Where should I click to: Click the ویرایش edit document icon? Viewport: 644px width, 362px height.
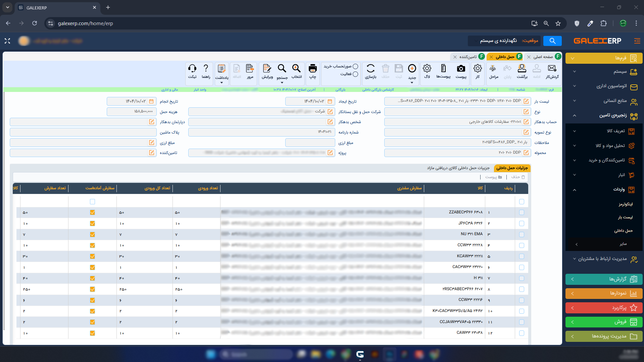pyautogui.click(x=267, y=69)
